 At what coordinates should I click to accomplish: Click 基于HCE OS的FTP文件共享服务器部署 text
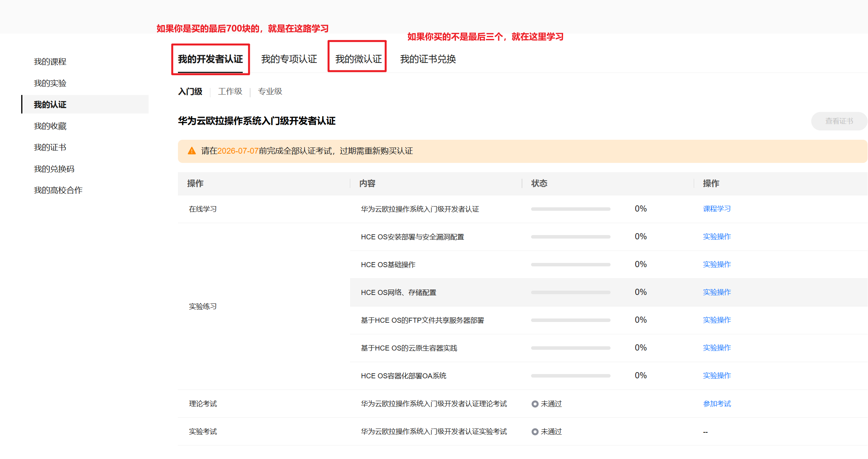pyautogui.click(x=422, y=320)
